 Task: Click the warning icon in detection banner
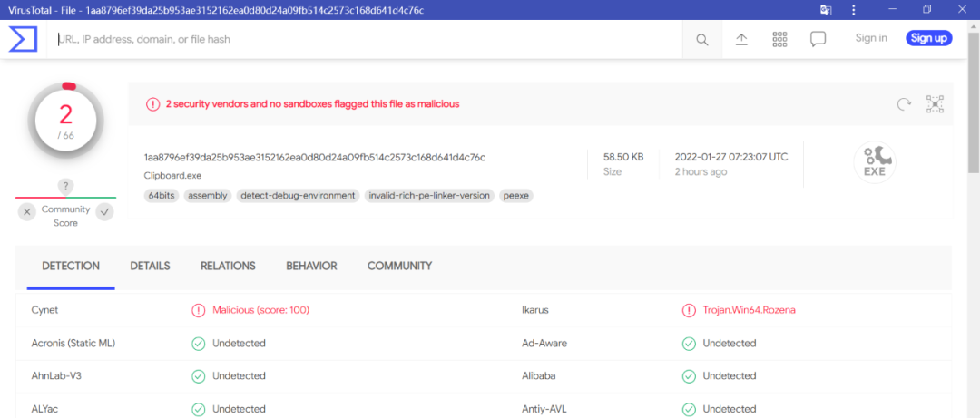pyautogui.click(x=152, y=104)
